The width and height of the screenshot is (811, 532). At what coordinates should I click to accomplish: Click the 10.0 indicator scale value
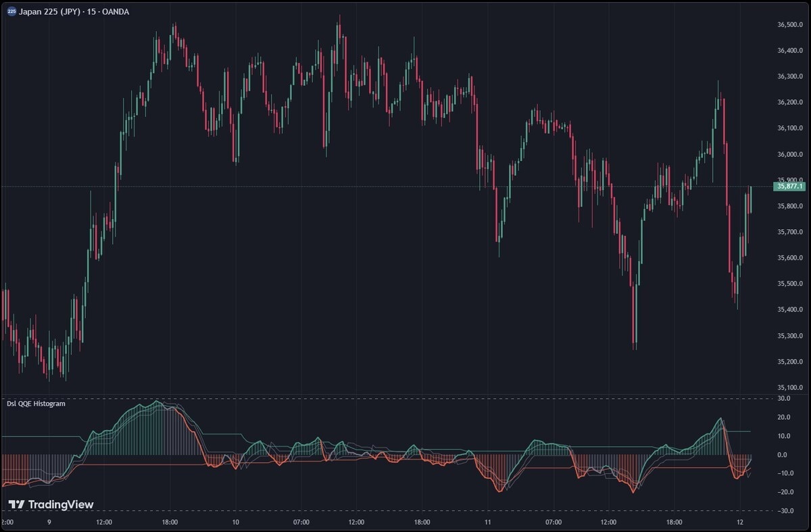pos(783,436)
